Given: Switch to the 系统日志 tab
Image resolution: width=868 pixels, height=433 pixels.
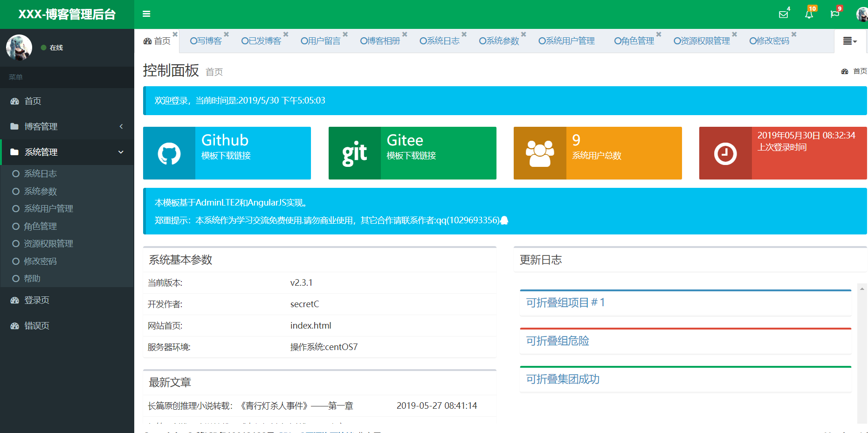Looking at the screenshot, I should click(x=440, y=41).
